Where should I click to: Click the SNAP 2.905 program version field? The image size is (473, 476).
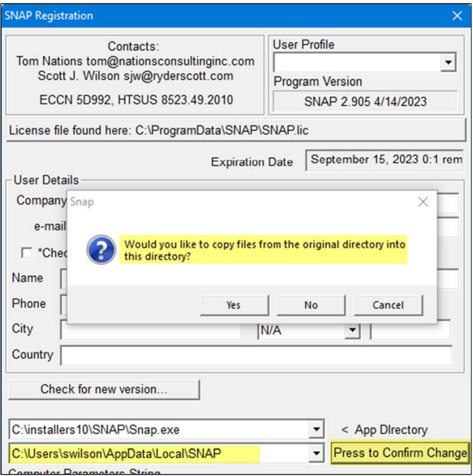(x=365, y=101)
